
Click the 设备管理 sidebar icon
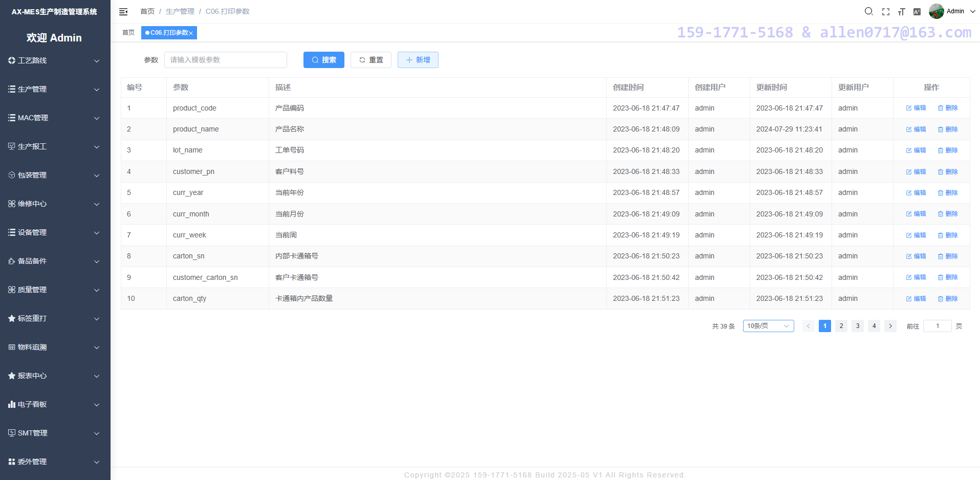coord(12,232)
